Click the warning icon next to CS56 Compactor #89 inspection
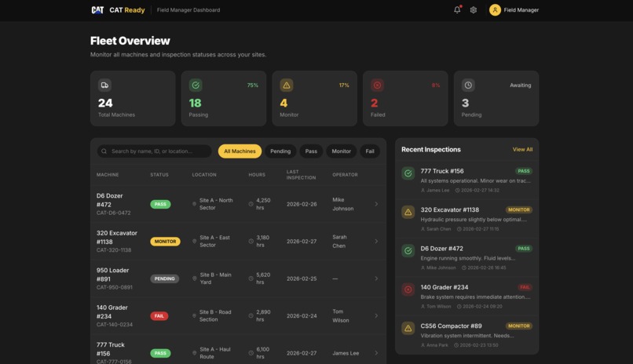633x364 pixels. [408, 328]
